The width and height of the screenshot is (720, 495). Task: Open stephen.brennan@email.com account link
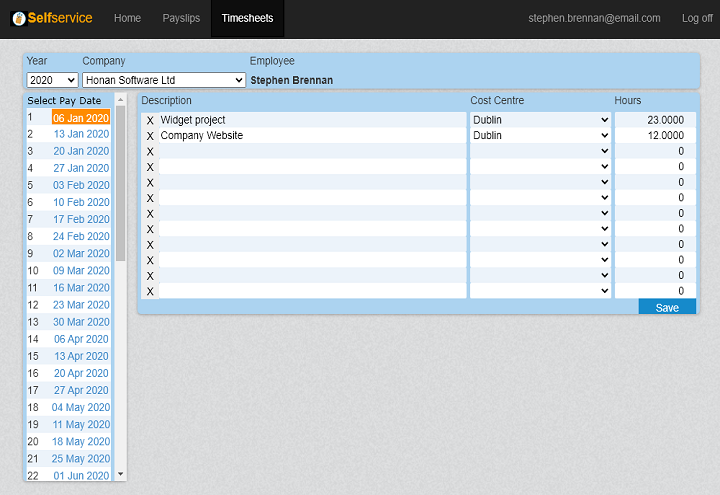click(594, 18)
